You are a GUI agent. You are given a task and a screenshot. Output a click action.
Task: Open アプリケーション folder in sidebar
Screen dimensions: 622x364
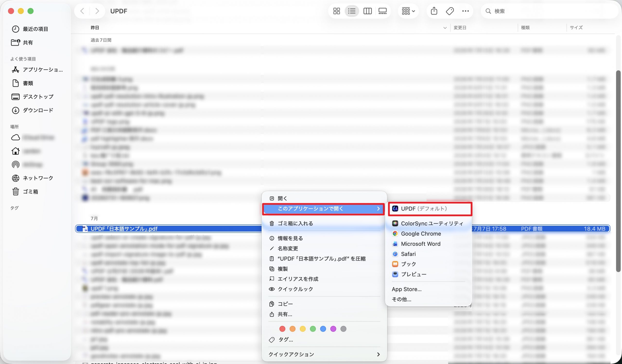(x=37, y=70)
